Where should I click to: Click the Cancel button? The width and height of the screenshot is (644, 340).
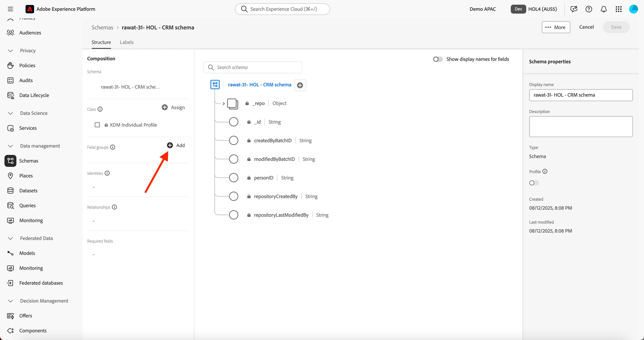[x=586, y=27]
